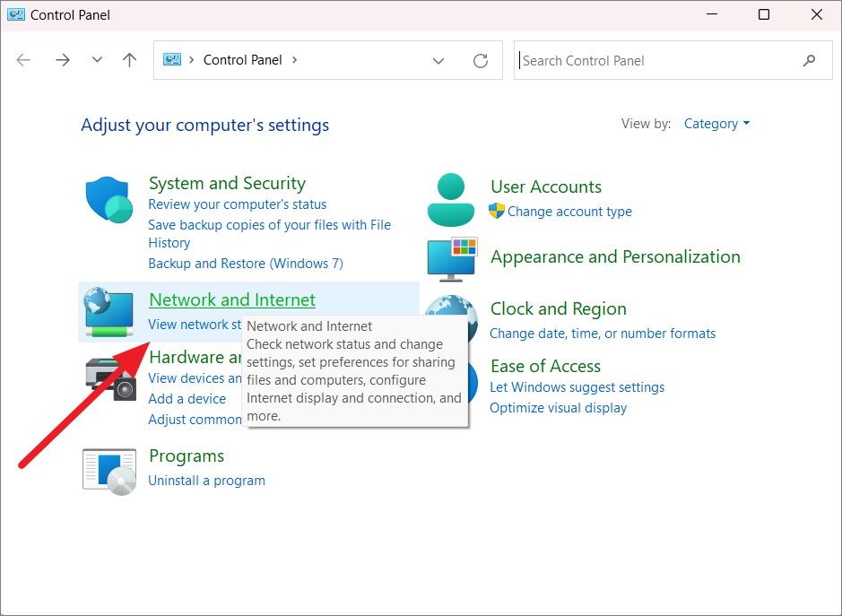Click Uninstall a program

pos(207,481)
